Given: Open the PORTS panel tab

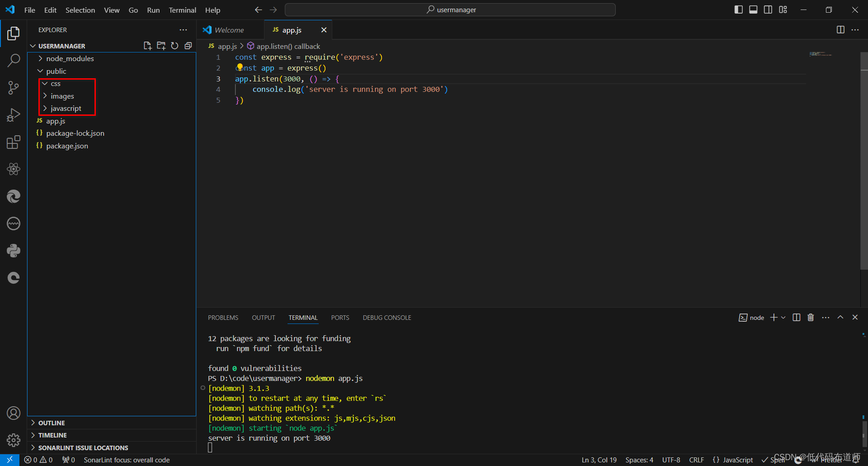Looking at the screenshot, I should coord(340,318).
